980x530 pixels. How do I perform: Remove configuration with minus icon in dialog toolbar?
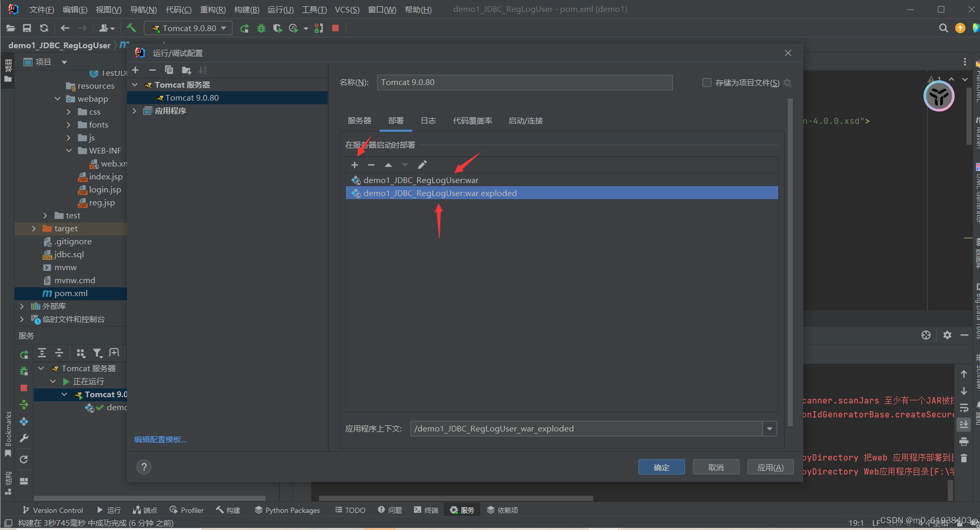click(x=152, y=70)
